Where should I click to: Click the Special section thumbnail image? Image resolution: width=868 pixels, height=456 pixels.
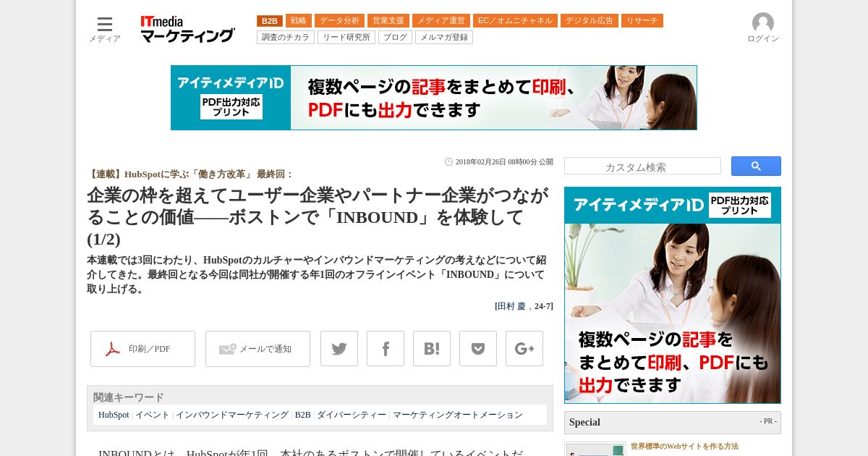click(x=595, y=449)
